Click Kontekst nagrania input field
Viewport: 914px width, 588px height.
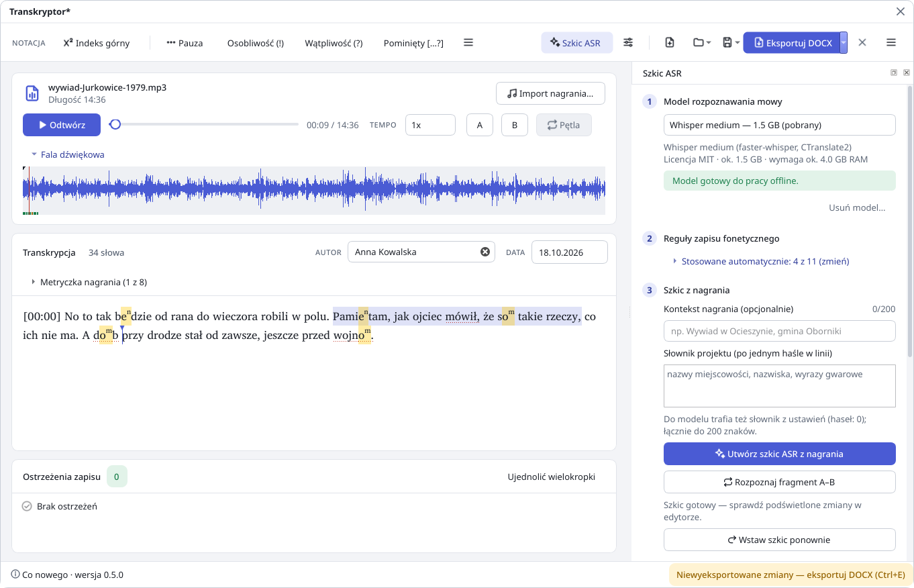pos(779,331)
